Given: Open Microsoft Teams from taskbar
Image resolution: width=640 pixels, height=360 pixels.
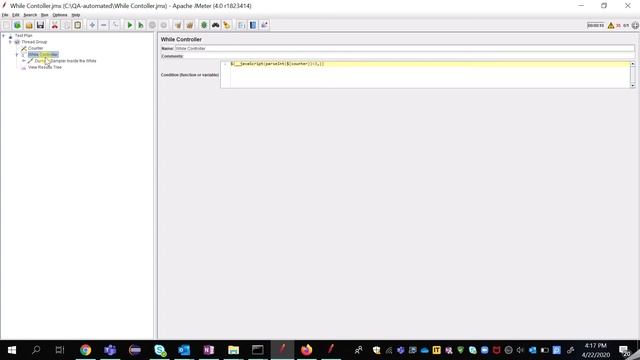Looking at the screenshot, I should 110,350.
